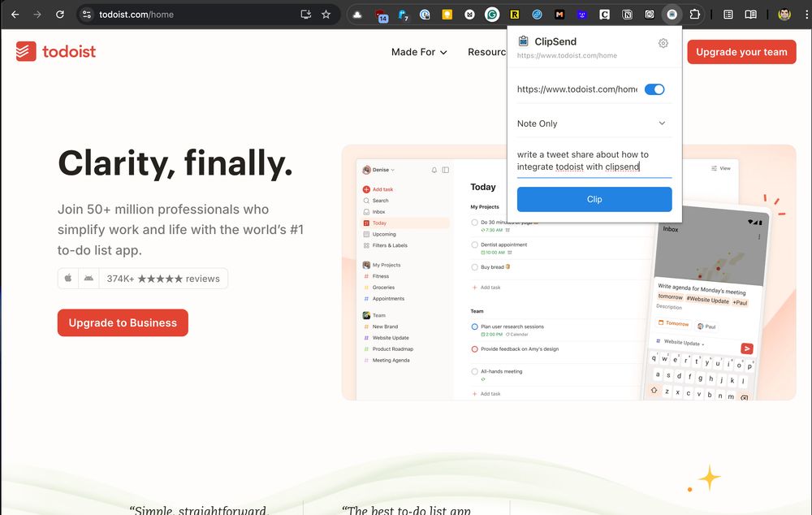Click the ClipSend clipboard logo

pyautogui.click(x=523, y=41)
